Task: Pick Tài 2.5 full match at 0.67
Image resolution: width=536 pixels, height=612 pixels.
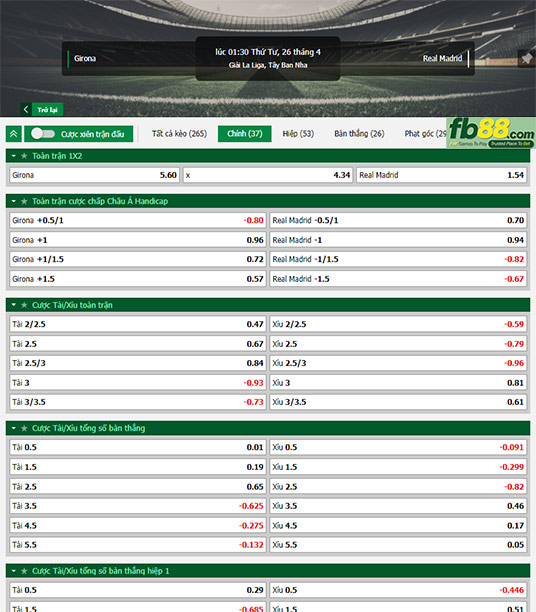Action: point(138,344)
